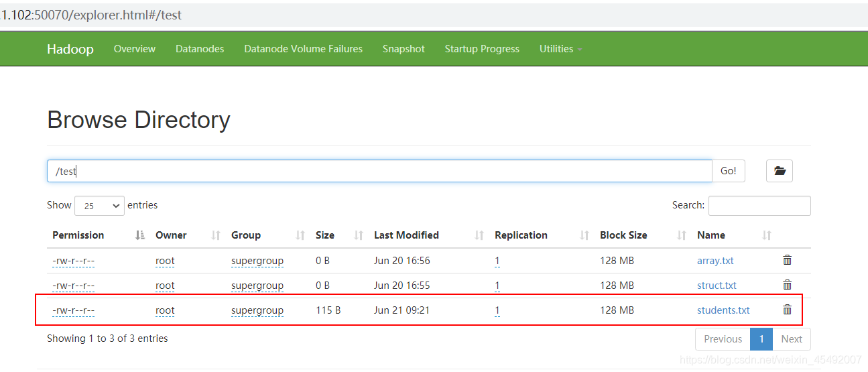The image size is (868, 372).
Task: Edit permission of struct.txt
Action: [73, 286]
